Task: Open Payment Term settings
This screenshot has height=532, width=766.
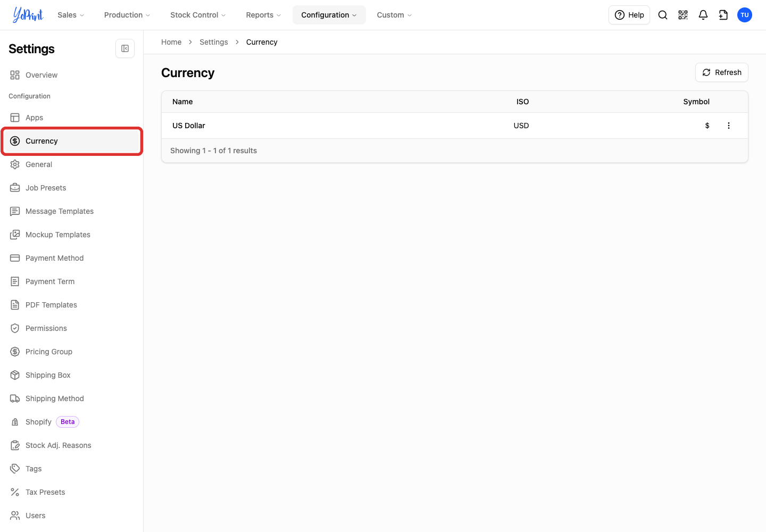Action: [72, 281]
